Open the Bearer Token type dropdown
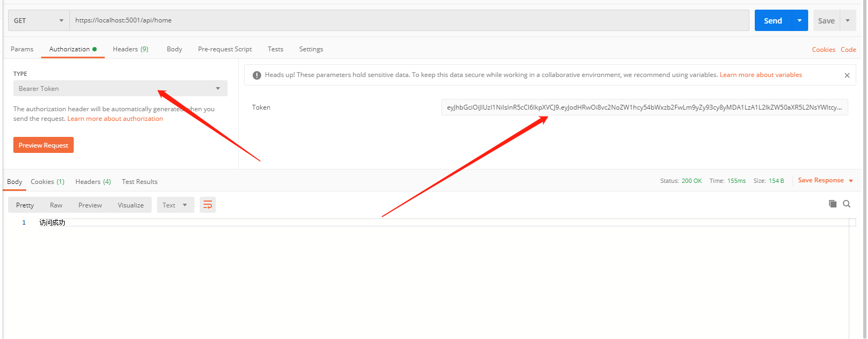868x339 pixels. coord(120,88)
